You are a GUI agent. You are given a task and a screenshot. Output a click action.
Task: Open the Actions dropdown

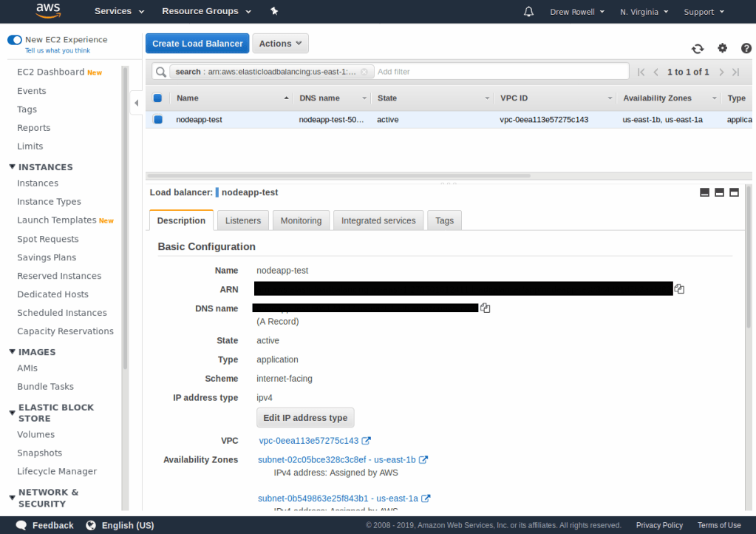(x=280, y=44)
